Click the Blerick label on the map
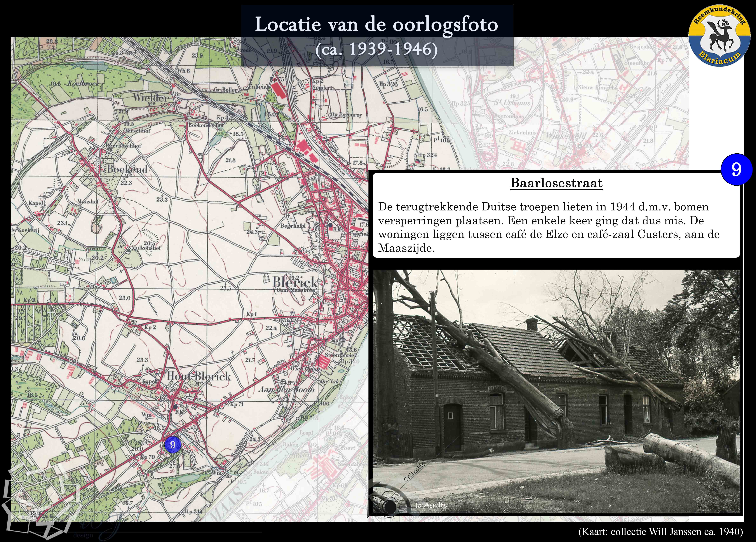 (x=295, y=282)
